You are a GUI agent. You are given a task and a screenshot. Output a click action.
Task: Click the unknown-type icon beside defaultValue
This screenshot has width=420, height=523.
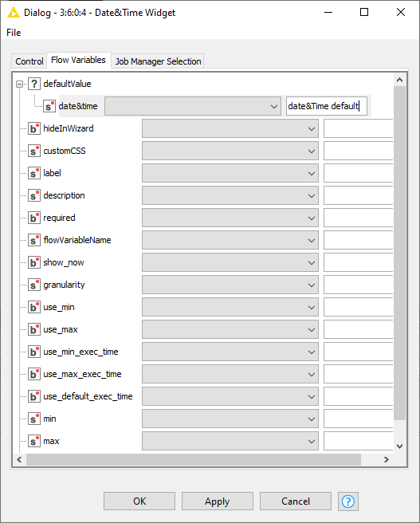pyautogui.click(x=34, y=84)
